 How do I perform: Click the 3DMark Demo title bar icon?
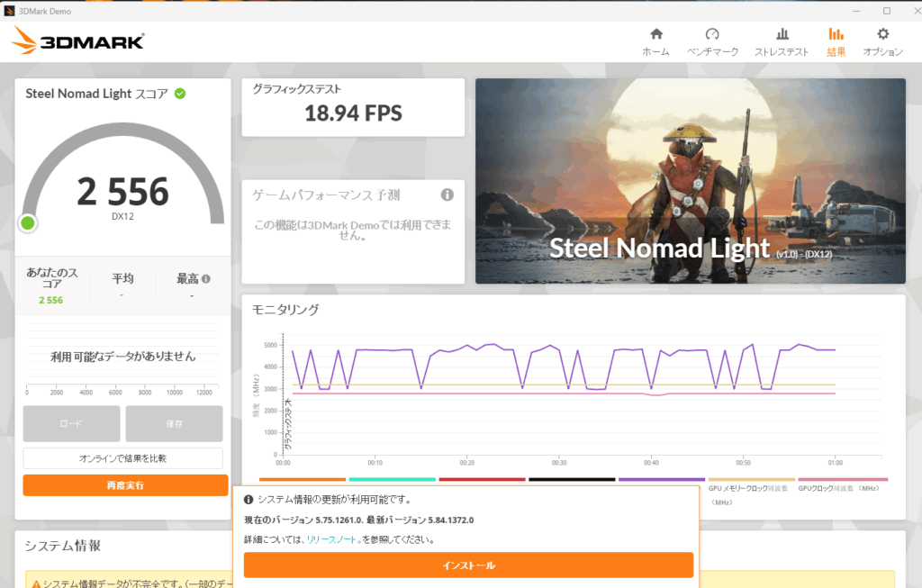(9, 11)
